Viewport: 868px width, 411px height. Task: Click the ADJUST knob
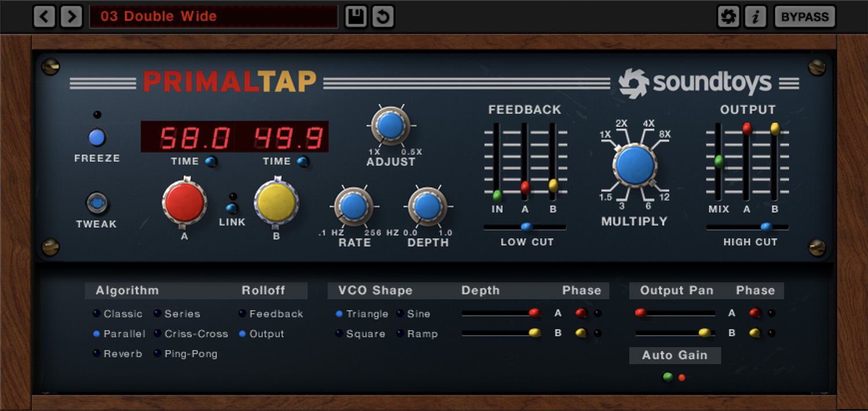tap(391, 126)
